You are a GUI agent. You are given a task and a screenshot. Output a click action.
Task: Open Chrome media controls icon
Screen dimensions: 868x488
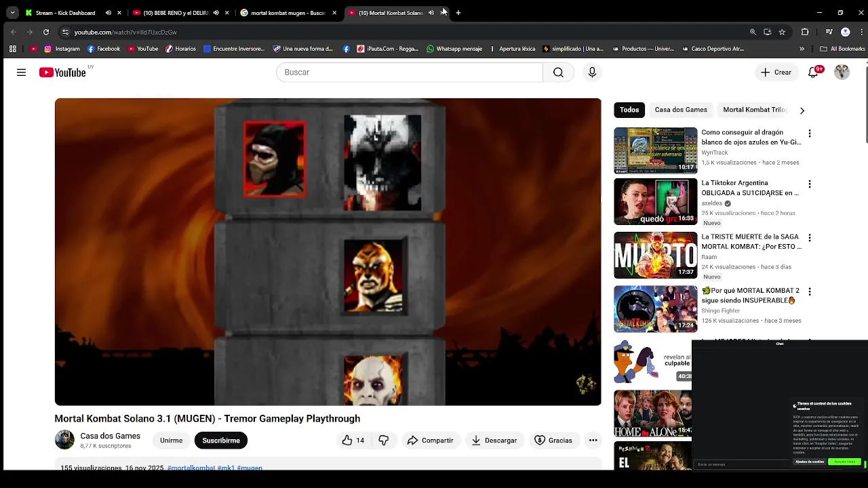pyautogui.click(x=829, y=32)
